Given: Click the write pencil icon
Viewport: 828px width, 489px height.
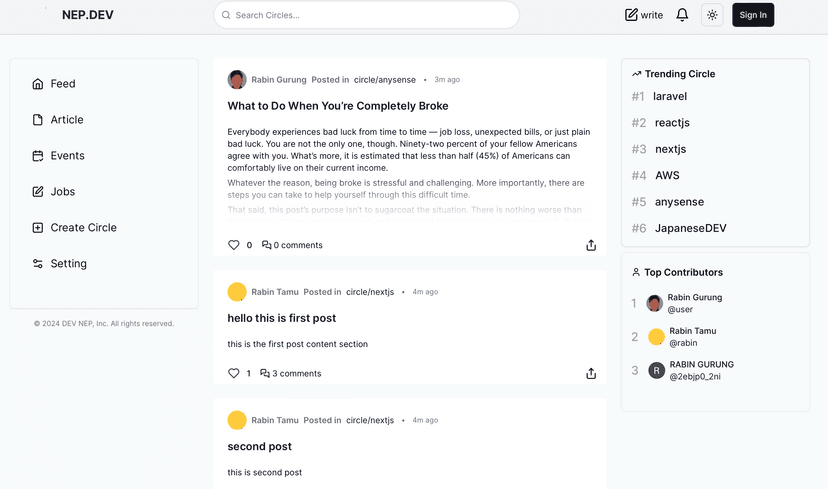Looking at the screenshot, I should tap(632, 15).
